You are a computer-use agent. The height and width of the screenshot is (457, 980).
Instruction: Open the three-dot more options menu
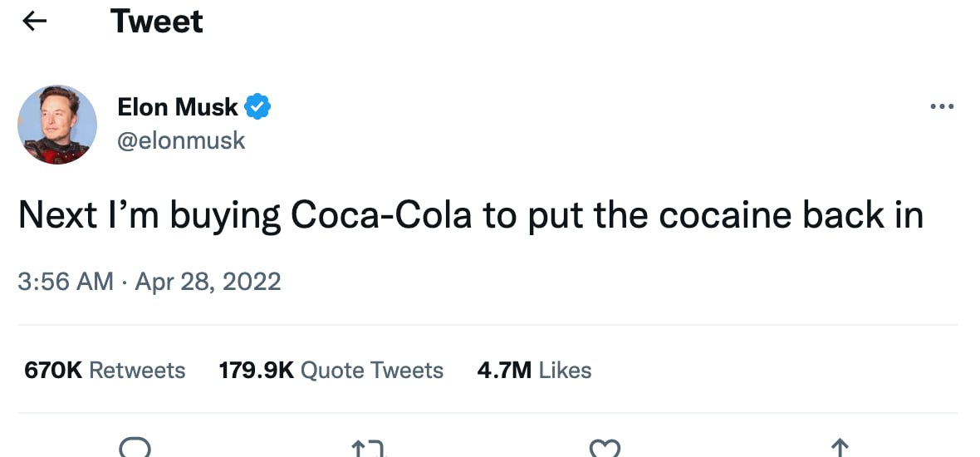(x=942, y=107)
